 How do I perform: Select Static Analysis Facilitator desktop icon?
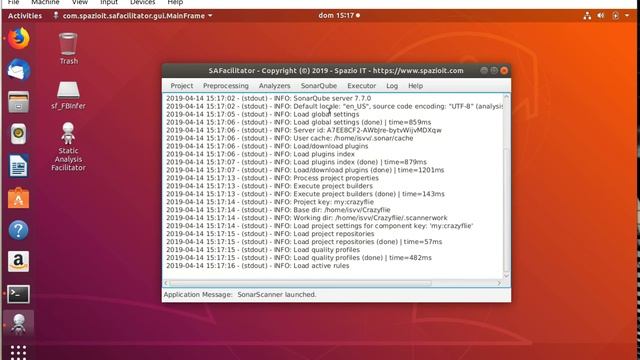tap(68, 147)
